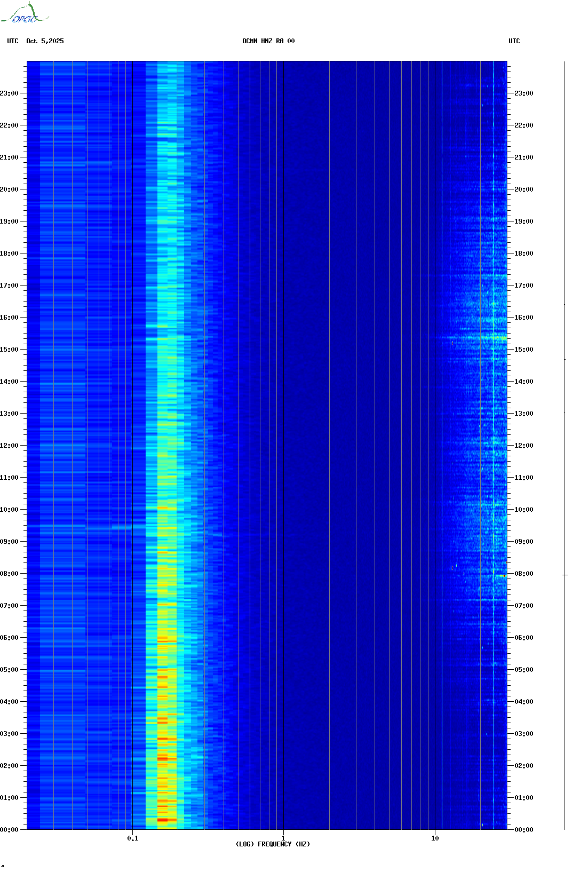Click the 20:00 label on right time axis

[523, 189]
